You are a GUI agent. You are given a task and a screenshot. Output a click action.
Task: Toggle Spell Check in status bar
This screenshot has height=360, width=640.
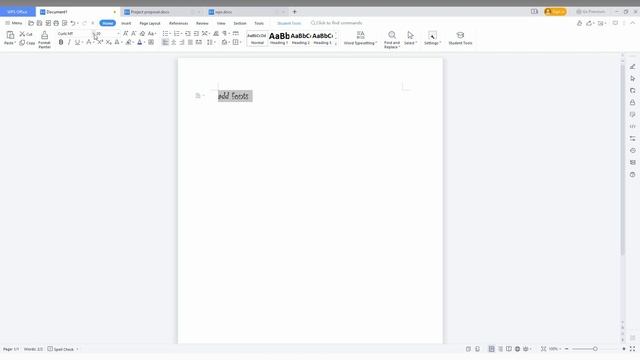pyautogui.click(x=61, y=349)
